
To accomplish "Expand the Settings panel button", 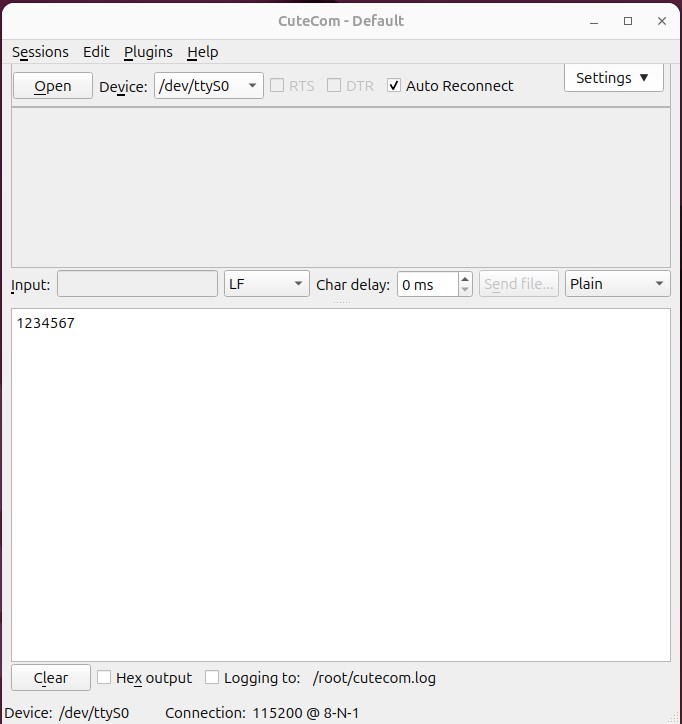I will click(x=614, y=78).
